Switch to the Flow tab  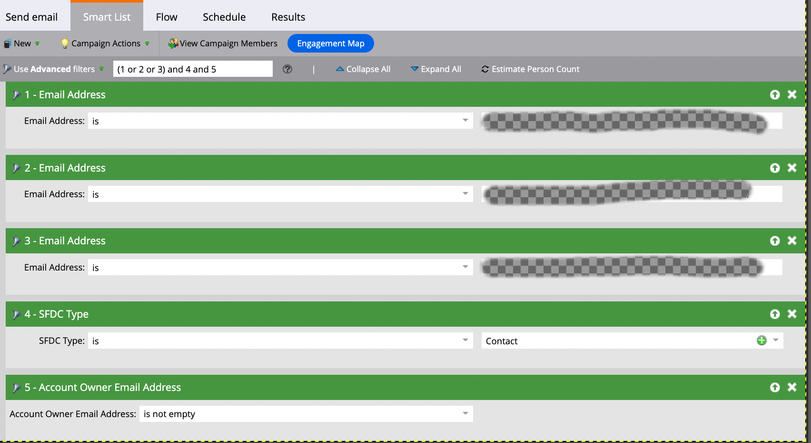tap(167, 17)
